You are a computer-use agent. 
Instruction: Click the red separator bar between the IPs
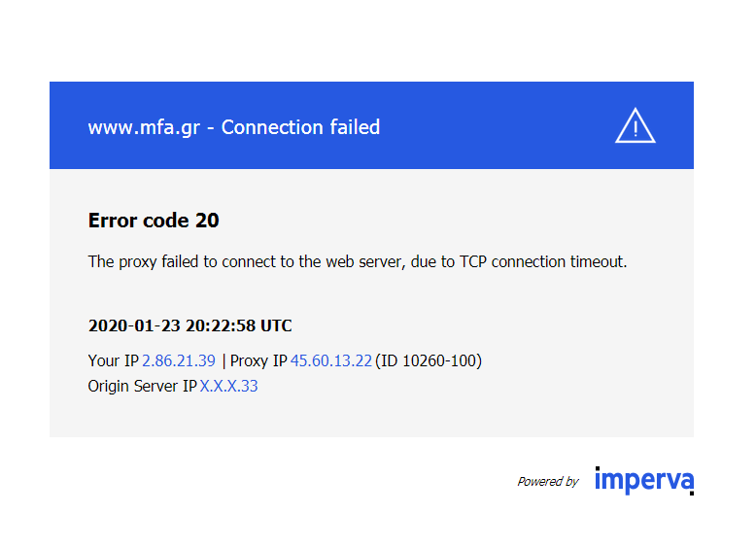(x=223, y=360)
